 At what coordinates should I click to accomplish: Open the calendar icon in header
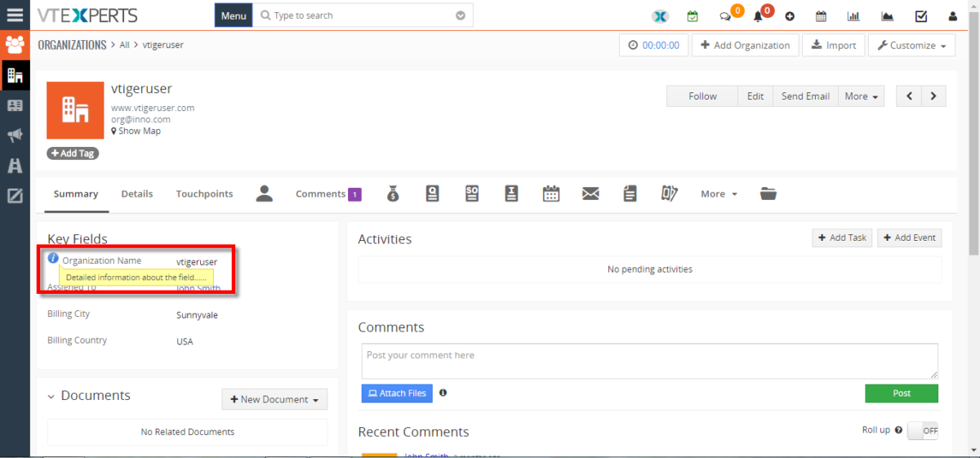[822, 16]
